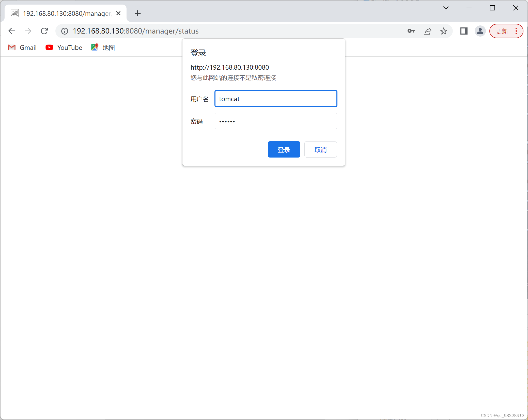Reload the current page

tap(44, 31)
